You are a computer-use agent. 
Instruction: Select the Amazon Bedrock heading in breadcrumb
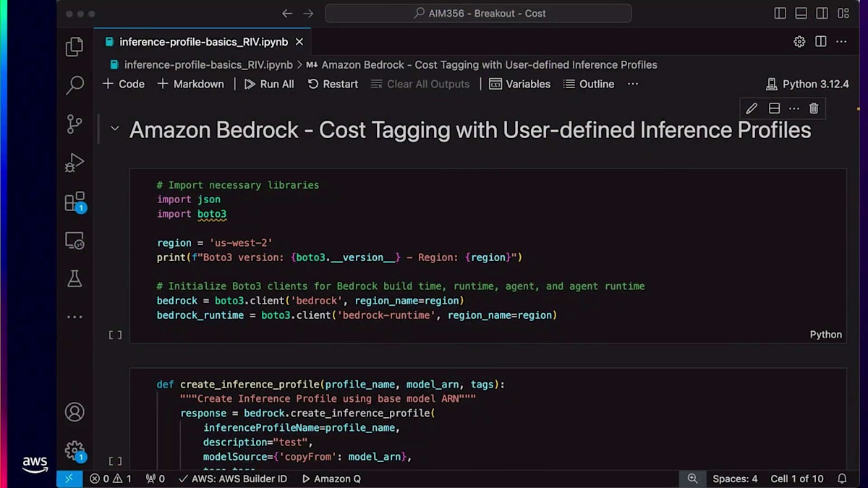point(489,64)
